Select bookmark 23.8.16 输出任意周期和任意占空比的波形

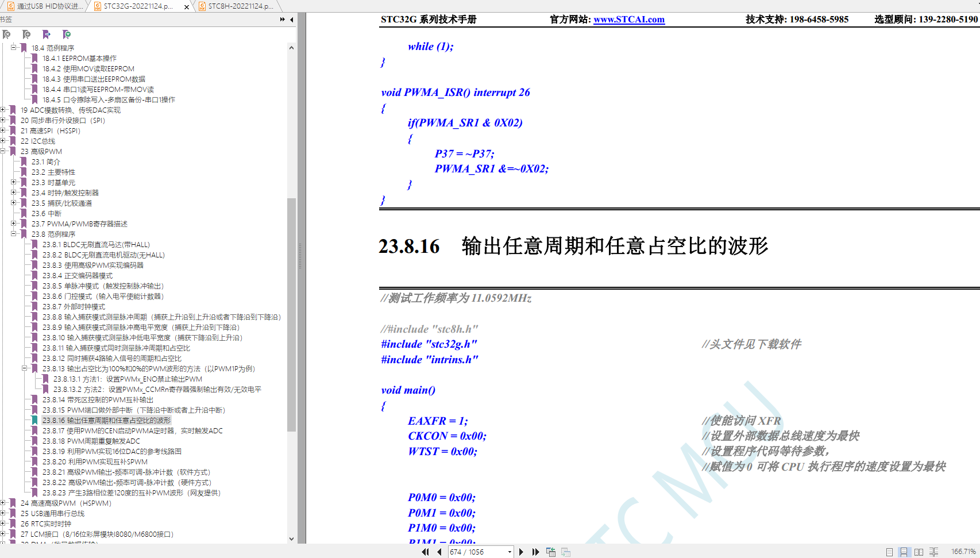(x=106, y=421)
